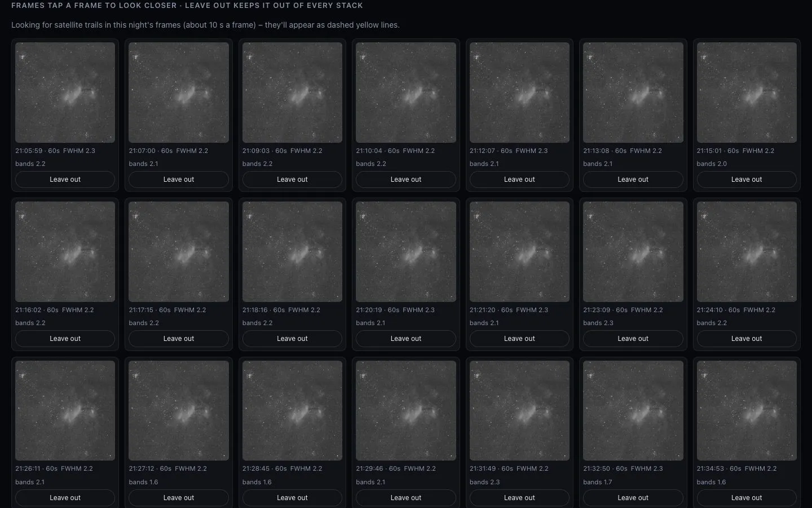Open the 21:05:59 frame thumbnail
The height and width of the screenshot is (508, 812).
(65, 93)
